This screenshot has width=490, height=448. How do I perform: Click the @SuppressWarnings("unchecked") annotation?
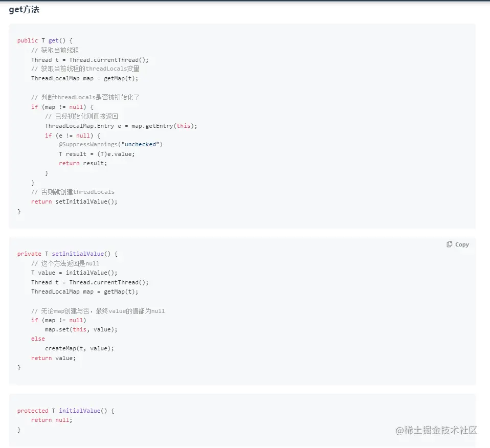[110, 144]
